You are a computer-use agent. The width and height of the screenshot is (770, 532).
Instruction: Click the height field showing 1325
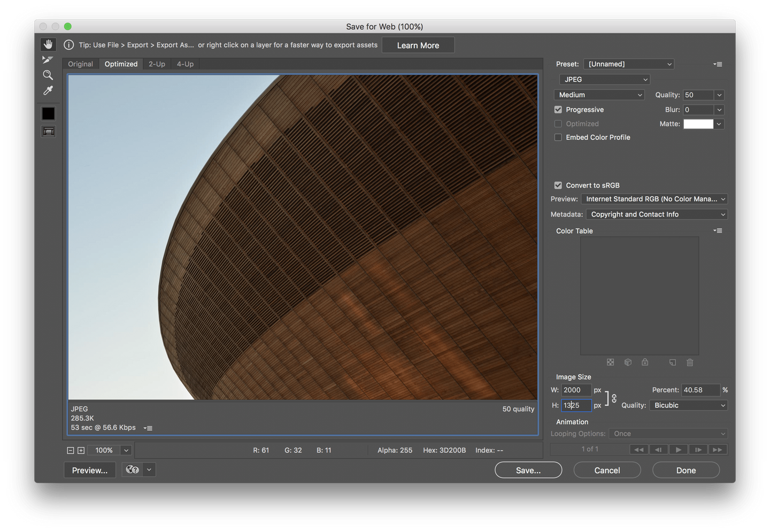click(x=576, y=405)
